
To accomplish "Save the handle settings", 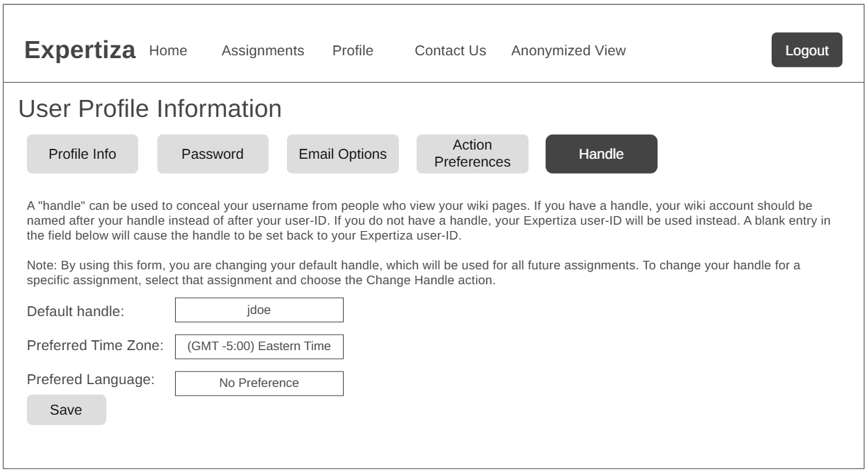I will click(66, 410).
